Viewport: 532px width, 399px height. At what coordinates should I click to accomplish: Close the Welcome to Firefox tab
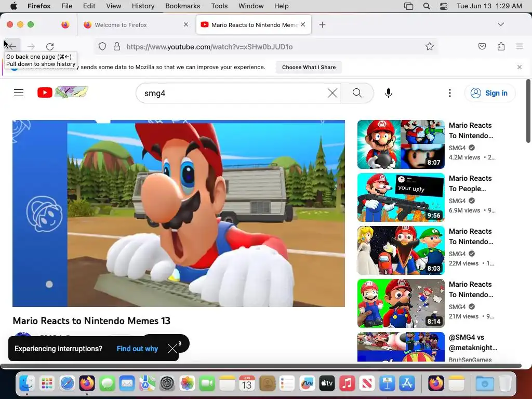[186, 24]
